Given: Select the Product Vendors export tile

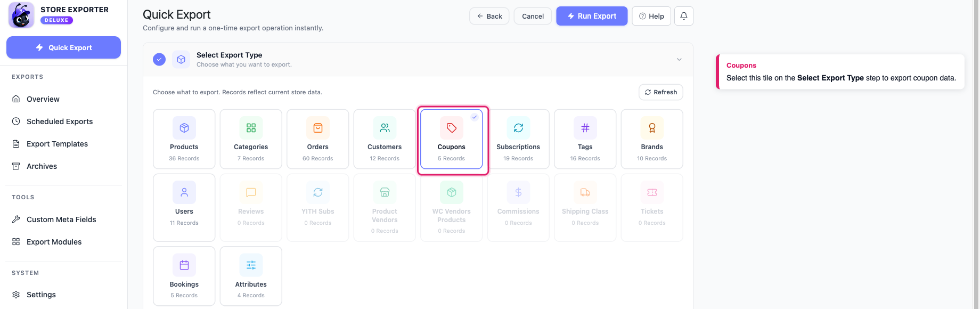Looking at the screenshot, I should (385, 208).
